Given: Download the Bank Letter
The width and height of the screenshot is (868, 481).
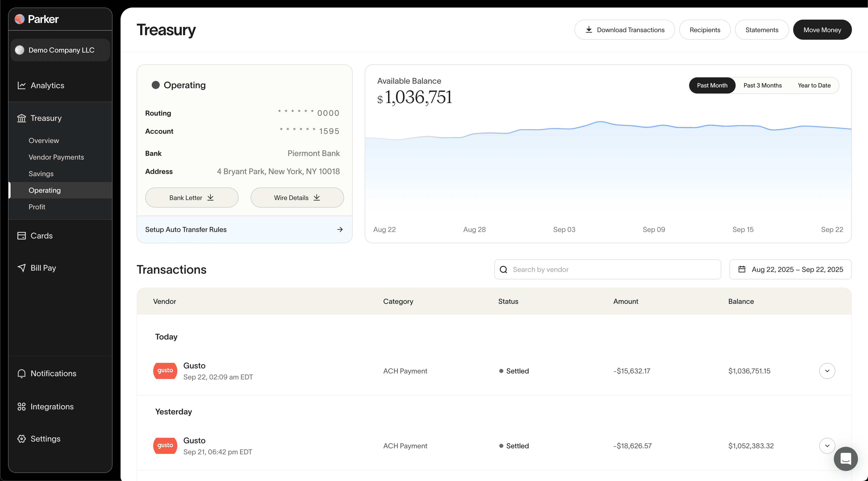Looking at the screenshot, I should pos(191,198).
